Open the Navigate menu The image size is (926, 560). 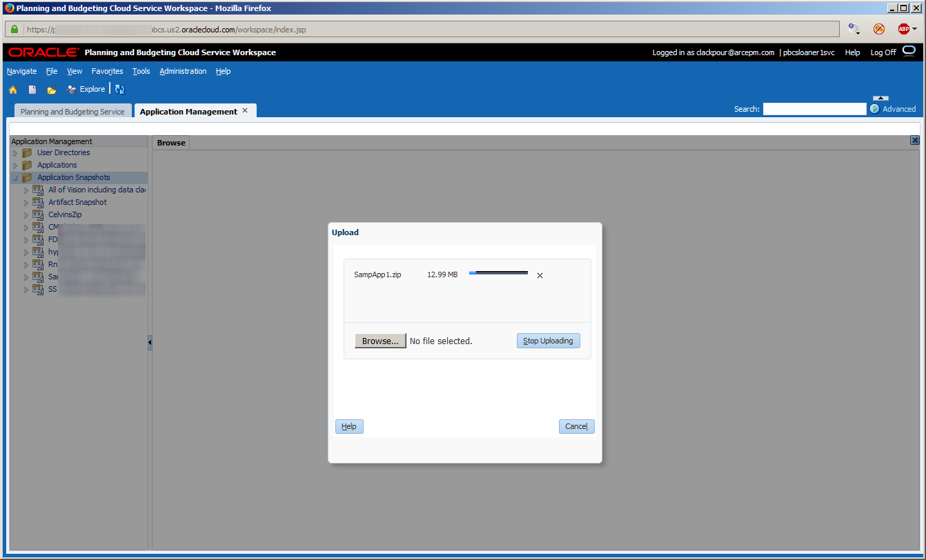coord(21,71)
